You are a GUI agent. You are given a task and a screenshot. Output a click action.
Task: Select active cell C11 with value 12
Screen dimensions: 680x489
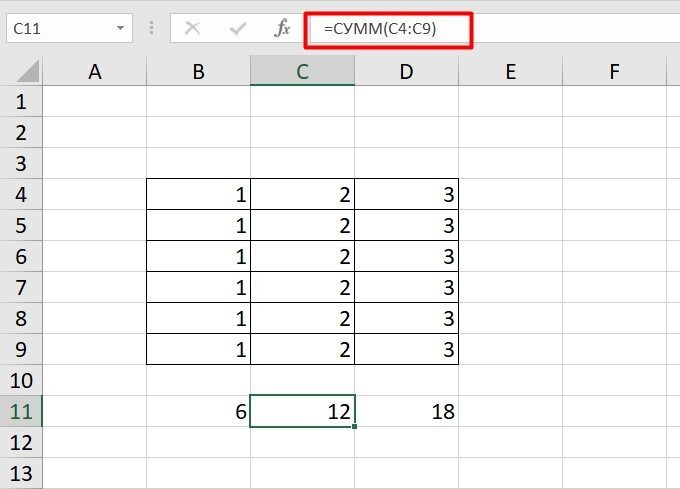(302, 411)
